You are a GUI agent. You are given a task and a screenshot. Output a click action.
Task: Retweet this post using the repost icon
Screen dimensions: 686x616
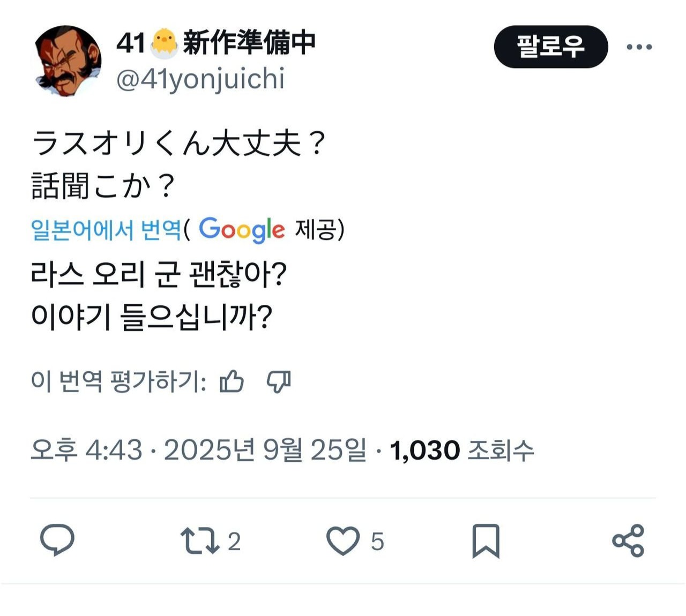[199, 540]
